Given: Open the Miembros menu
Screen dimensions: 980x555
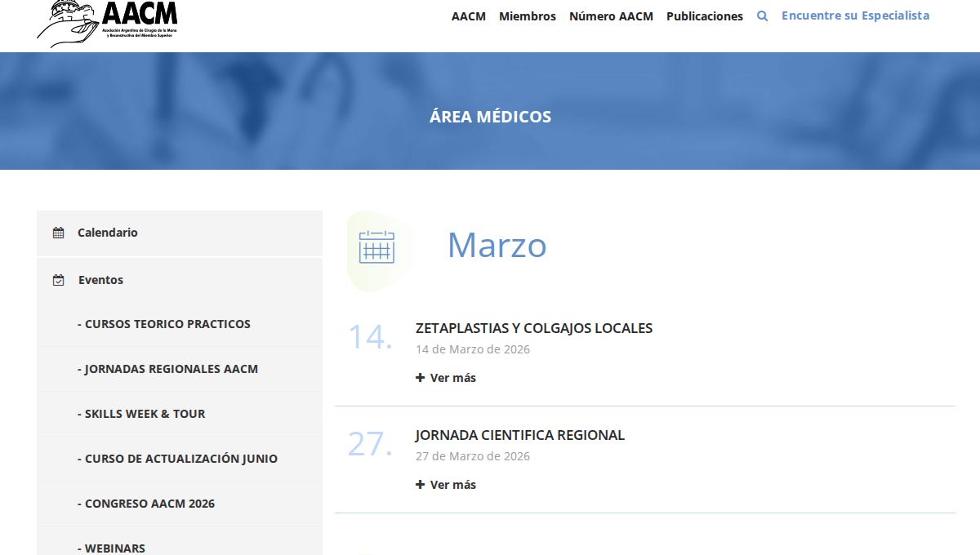Looking at the screenshot, I should tap(528, 16).
